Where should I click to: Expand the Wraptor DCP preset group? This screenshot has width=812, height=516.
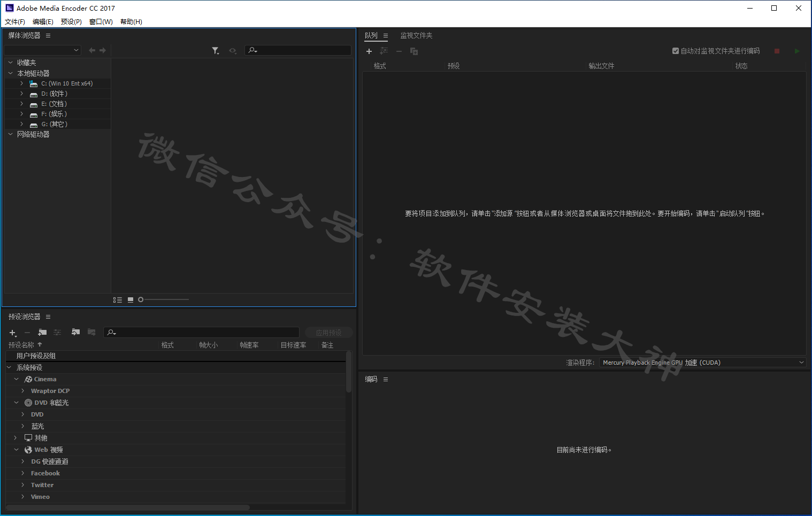[22, 391]
